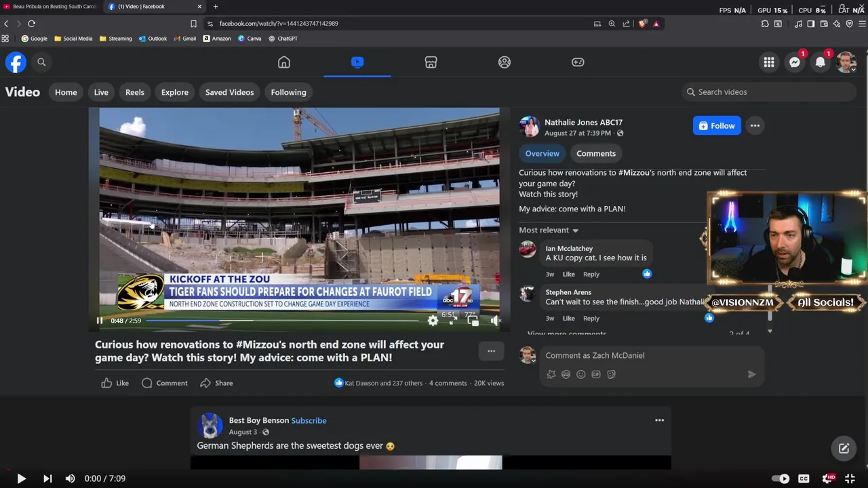Share the Mizzou renovation video
The width and height of the screenshot is (868, 488).
tap(217, 383)
